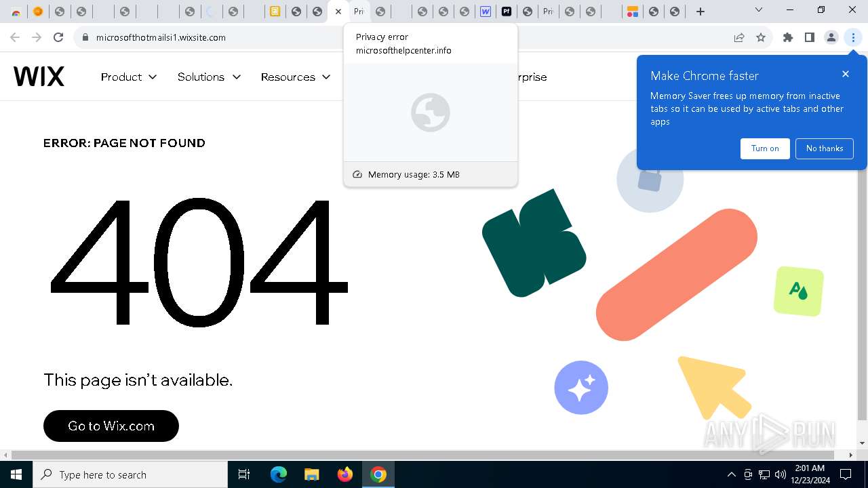Reload the current page
The height and width of the screenshot is (488, 868).
[58, 37]
